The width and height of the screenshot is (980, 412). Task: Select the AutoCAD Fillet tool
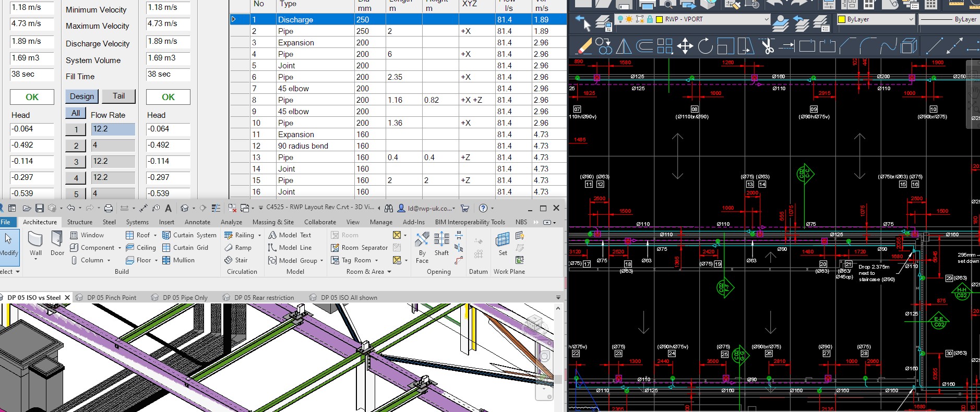pyautogui.click(x=868, y=46)
